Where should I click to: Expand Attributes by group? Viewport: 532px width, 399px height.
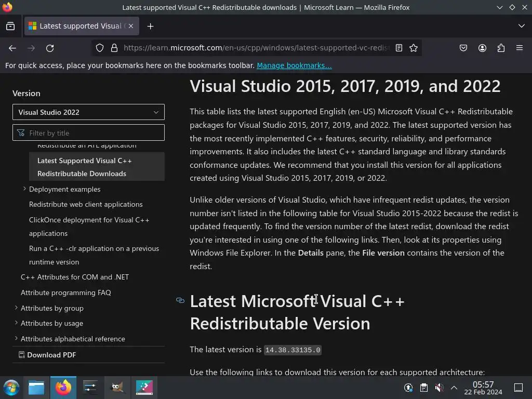point(16,308)
